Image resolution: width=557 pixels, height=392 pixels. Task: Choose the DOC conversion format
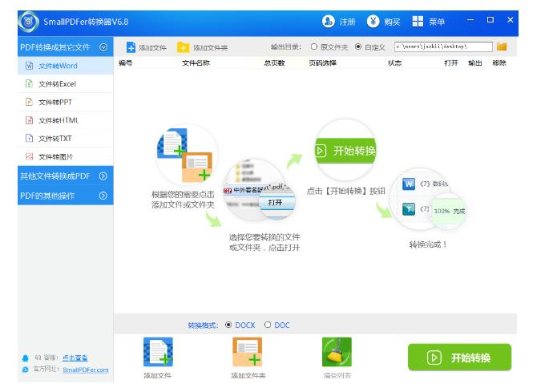click(x=268, y=325)
